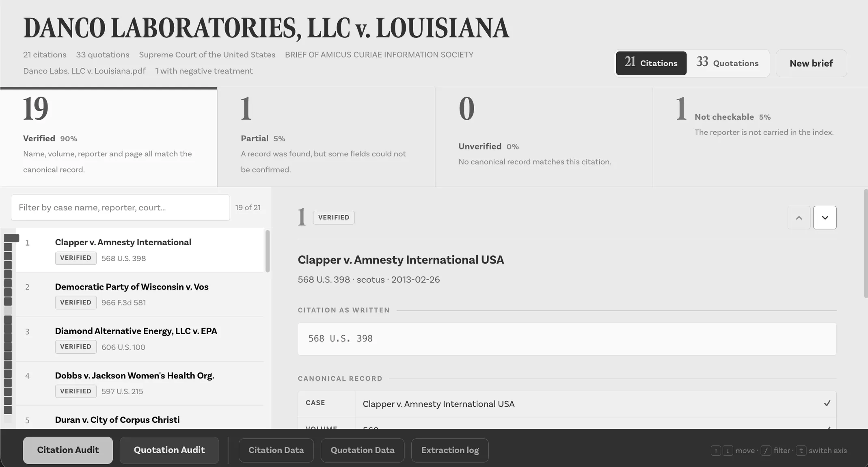Open the Extraction log
Screen dimensions: 868x467
(450, 450)
